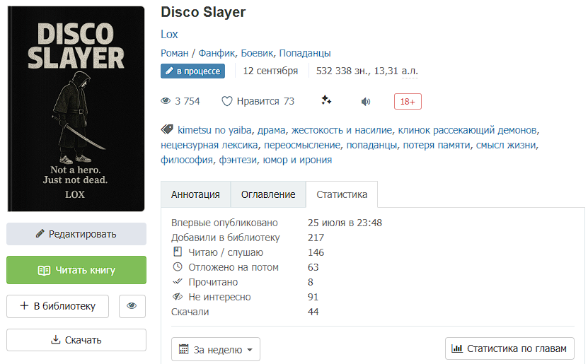
Task: Toggle the eye watch button beside В библиотеку
Action: [132, 306]
